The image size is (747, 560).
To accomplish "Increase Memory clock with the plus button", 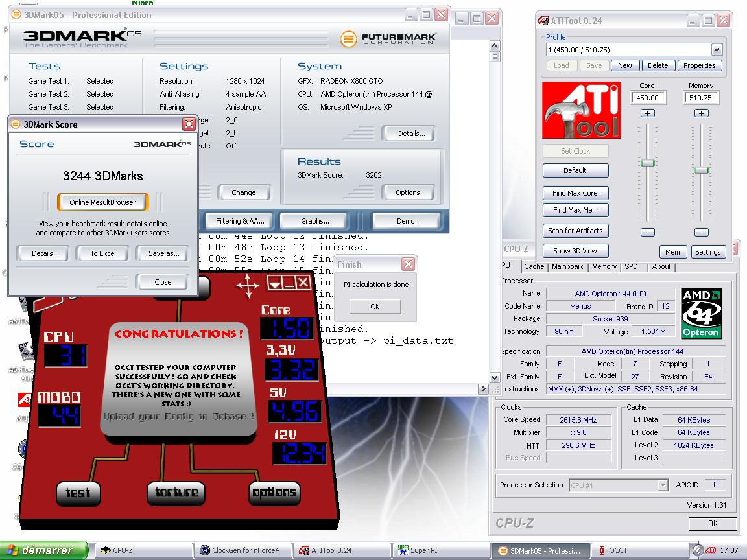I will pyautogui.click(x=701, y=113).
